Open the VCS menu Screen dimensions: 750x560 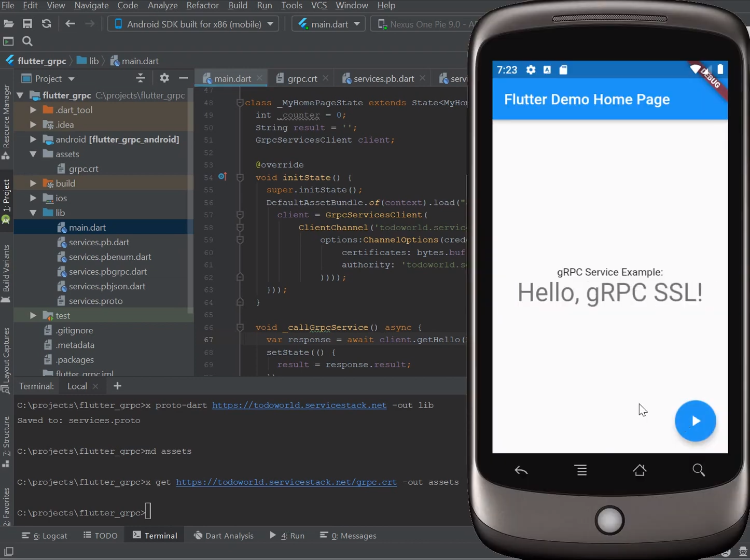tap(319, 5)
